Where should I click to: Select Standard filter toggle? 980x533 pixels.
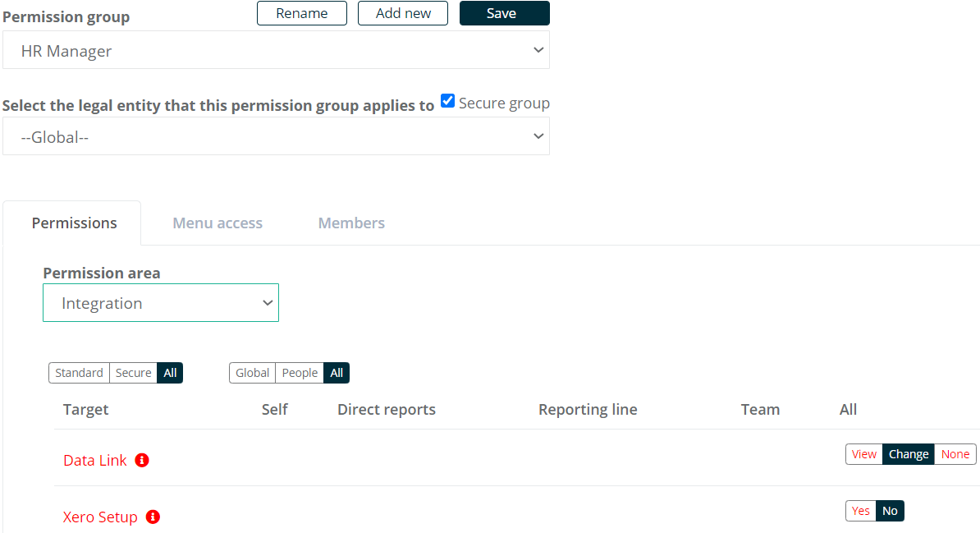(79, 373)
